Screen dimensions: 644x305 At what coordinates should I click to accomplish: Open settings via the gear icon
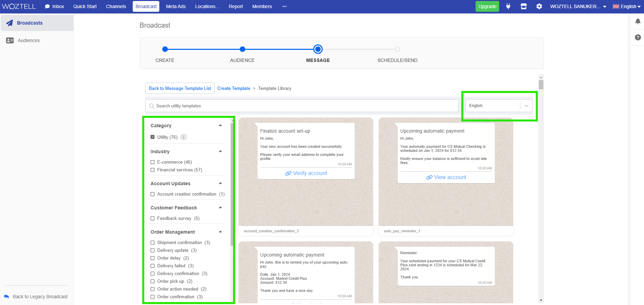(539, 6)
